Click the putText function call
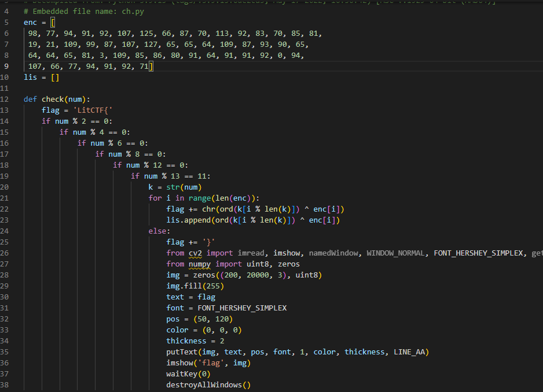Image resolution: width=543 pixels, height=392 pixels. [x=182, y=352]
